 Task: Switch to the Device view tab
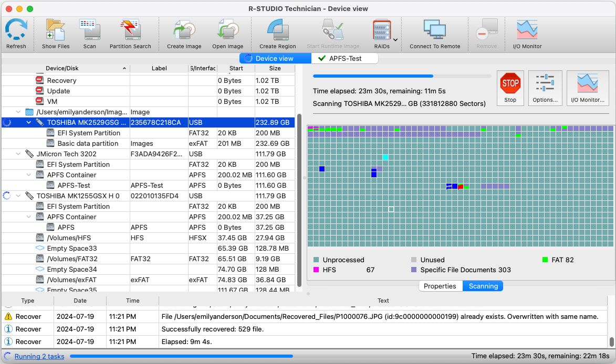click(x=275, y=58)
